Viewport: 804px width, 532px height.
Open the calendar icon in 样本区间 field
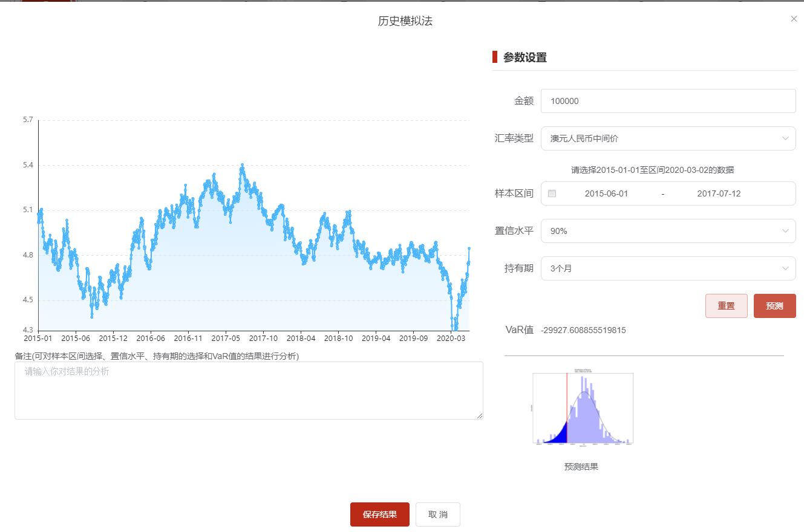click(551, 193)
